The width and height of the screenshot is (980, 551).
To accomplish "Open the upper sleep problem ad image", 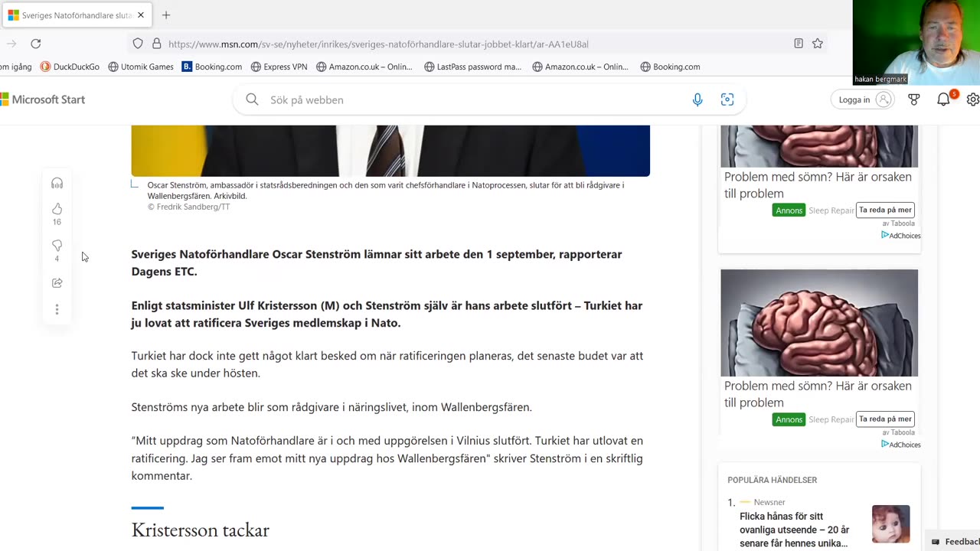I will coord(819,146).
